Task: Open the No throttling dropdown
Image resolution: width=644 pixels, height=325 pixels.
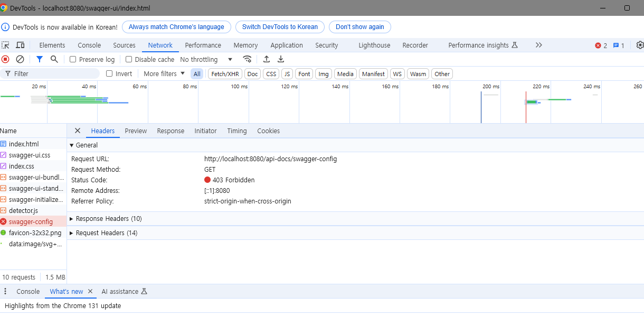Action: pos(206,59)
